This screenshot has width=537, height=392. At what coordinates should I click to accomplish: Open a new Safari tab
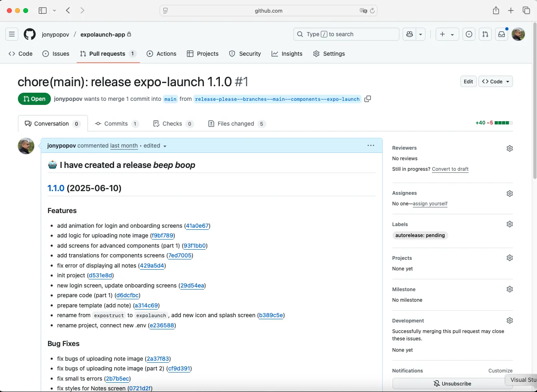coord(511,11)
